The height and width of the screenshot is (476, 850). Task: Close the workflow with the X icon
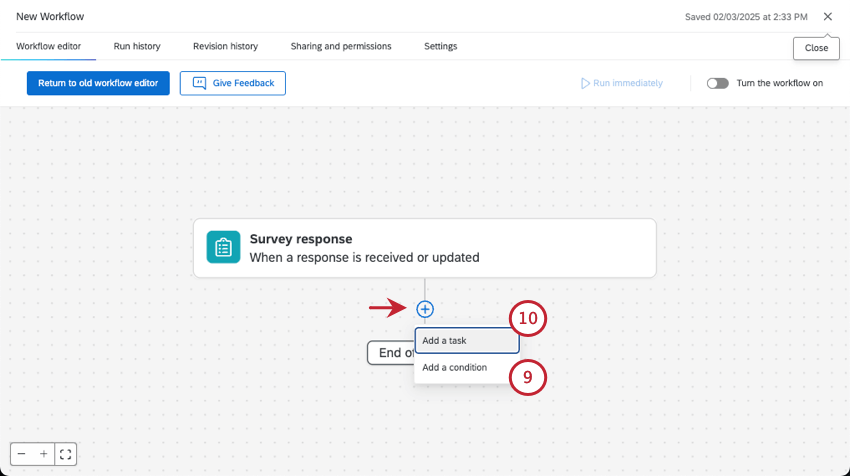[827, 17]
